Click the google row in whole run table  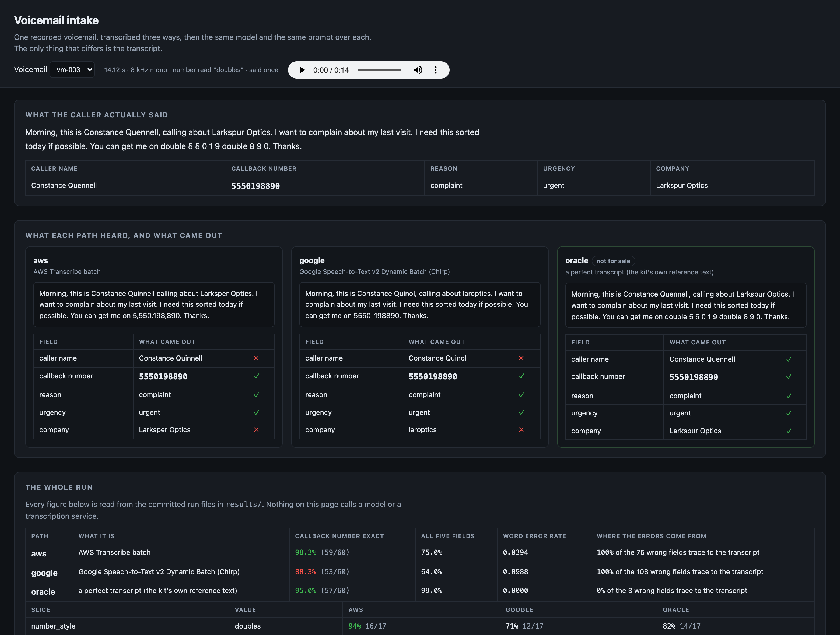420,572
